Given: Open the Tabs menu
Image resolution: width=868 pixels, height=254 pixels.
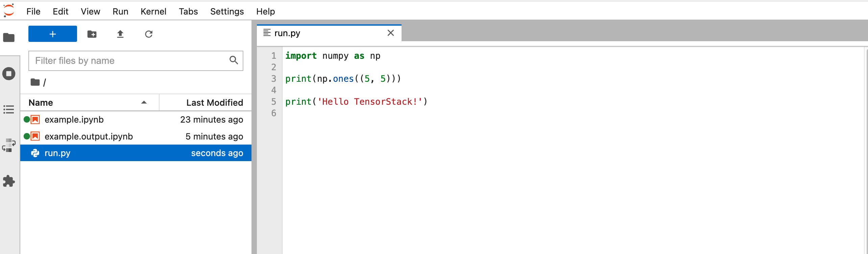Looking at the screenshot, I should (188, 11).
